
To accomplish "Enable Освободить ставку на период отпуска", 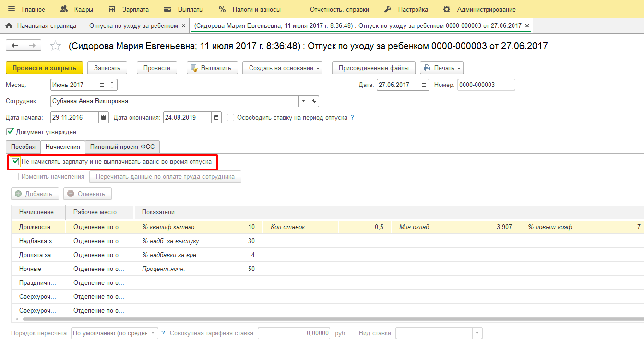I will pyautogui.click(x=231, y=118).
